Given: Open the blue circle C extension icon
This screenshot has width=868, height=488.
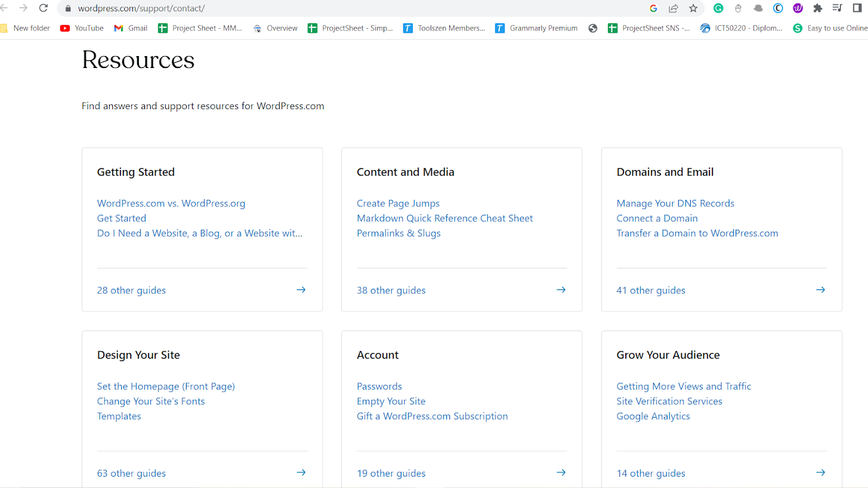Looking at the screenshot, I should (x=778, y=8).
